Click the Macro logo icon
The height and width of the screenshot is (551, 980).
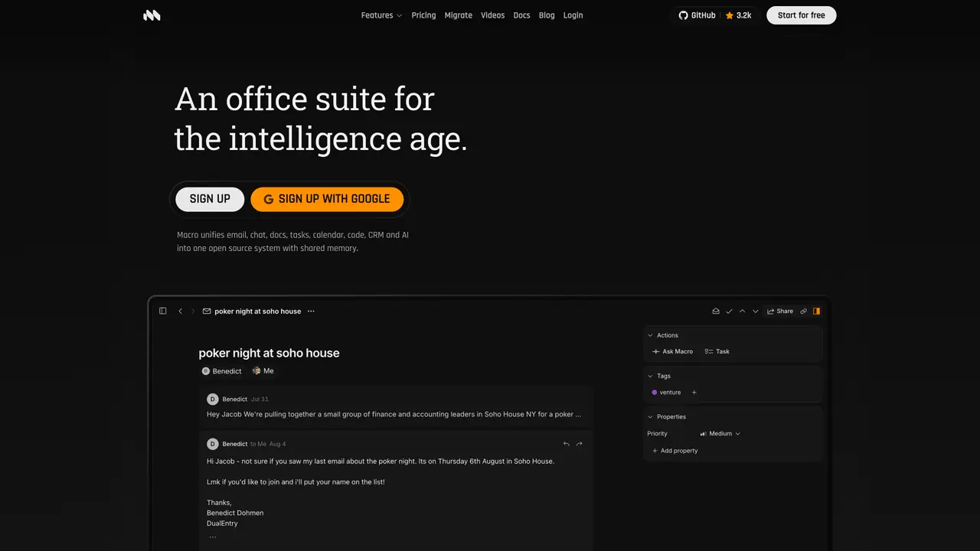tap(152, 15)
